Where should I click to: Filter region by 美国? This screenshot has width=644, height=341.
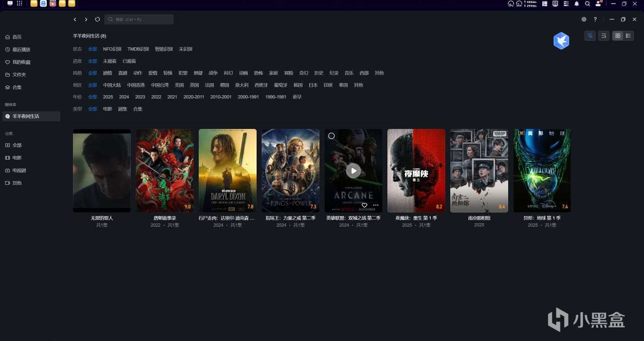(179, 85)
